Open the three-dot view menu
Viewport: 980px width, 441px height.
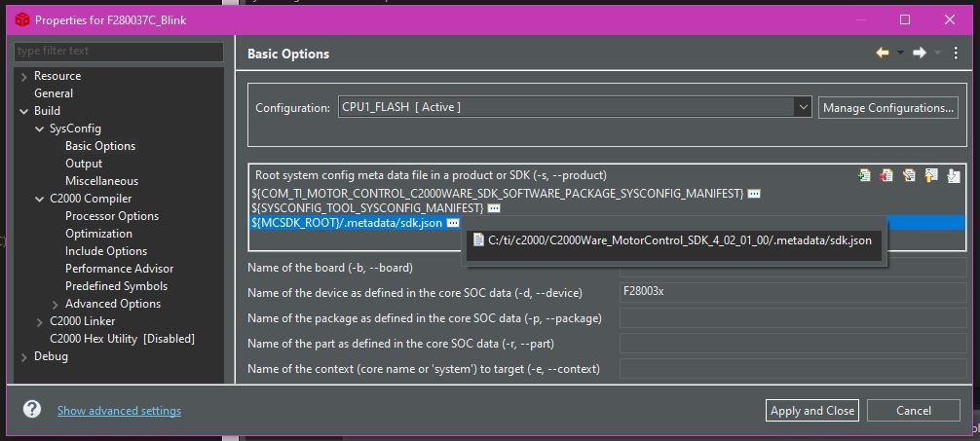coord(956,54)
